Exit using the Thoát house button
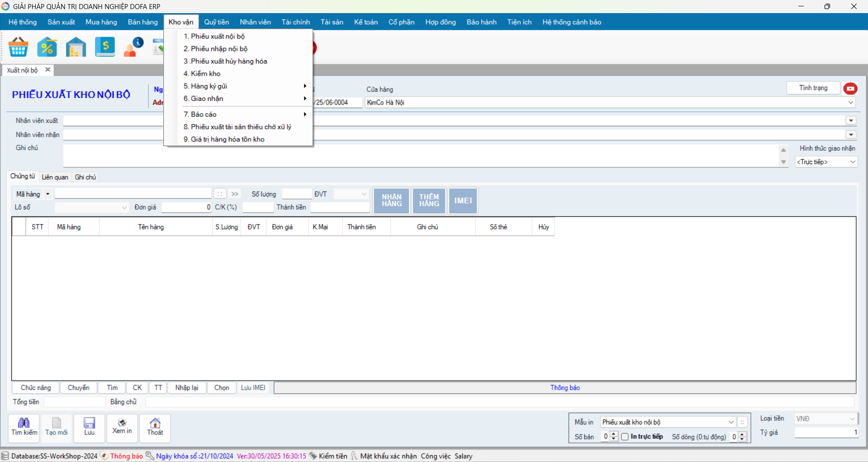 click(x=155, y=428)
